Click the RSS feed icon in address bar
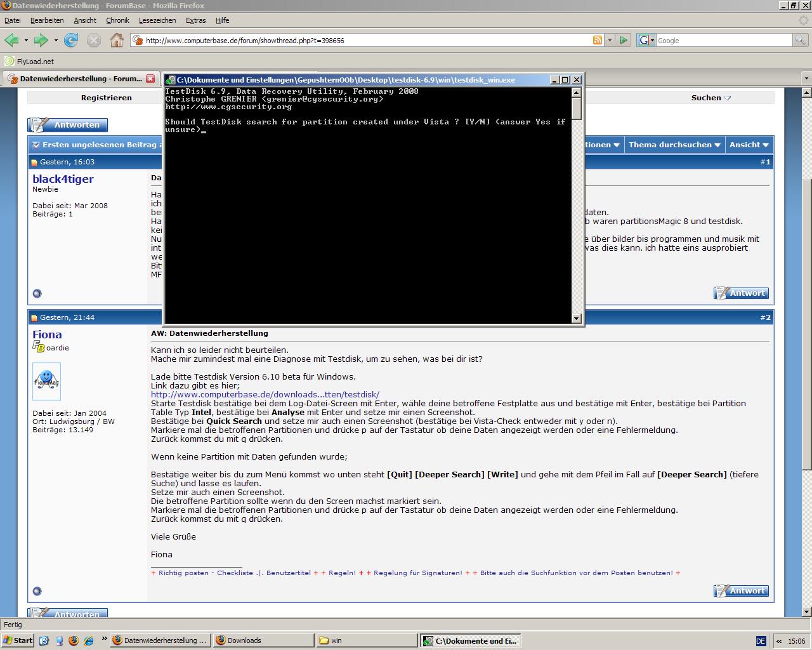The height and width of the screenshot is (650, 812). 597,40
